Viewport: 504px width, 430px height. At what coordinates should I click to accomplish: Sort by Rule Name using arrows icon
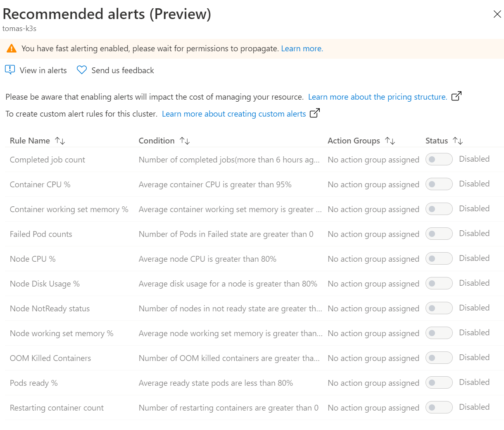click(x=60, y=141)
